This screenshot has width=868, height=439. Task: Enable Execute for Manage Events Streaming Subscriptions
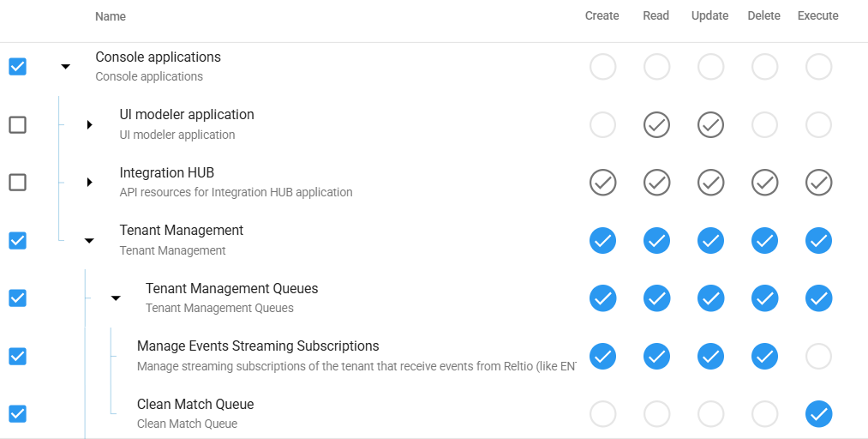click(818, 356)
